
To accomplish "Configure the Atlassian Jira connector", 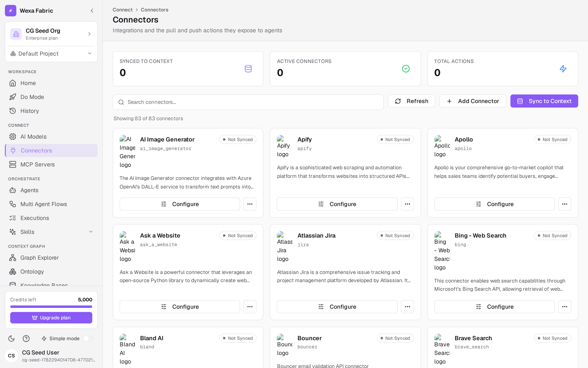I will 337,307.
